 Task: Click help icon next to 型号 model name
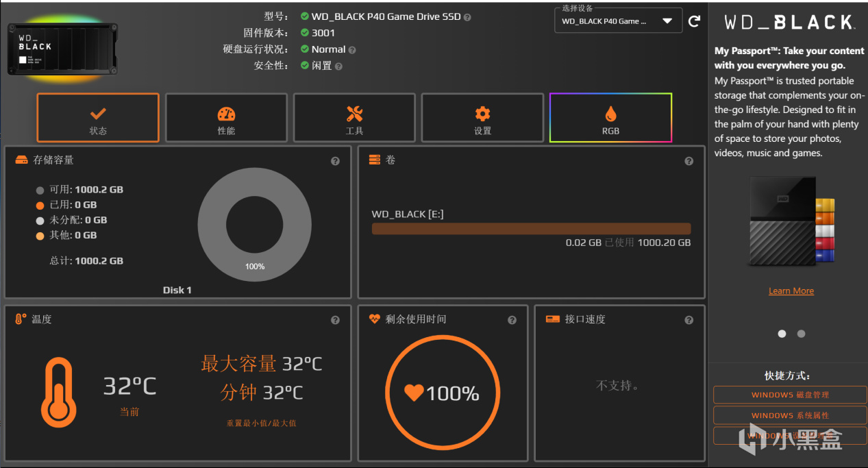467,17
